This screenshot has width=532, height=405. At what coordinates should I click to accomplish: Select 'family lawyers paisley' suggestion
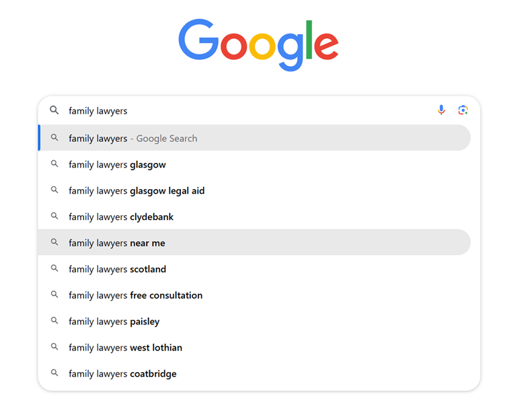pyautogui.click(x=254, y=321)
